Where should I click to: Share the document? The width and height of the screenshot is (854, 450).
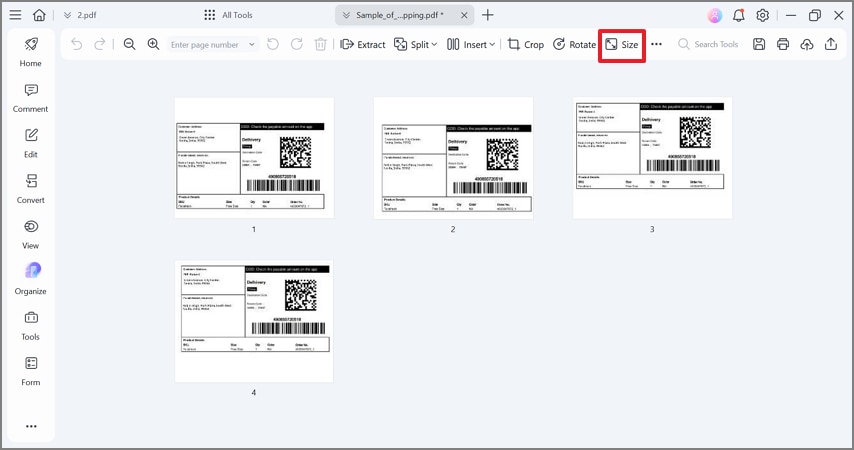click(x=831, y=44)
